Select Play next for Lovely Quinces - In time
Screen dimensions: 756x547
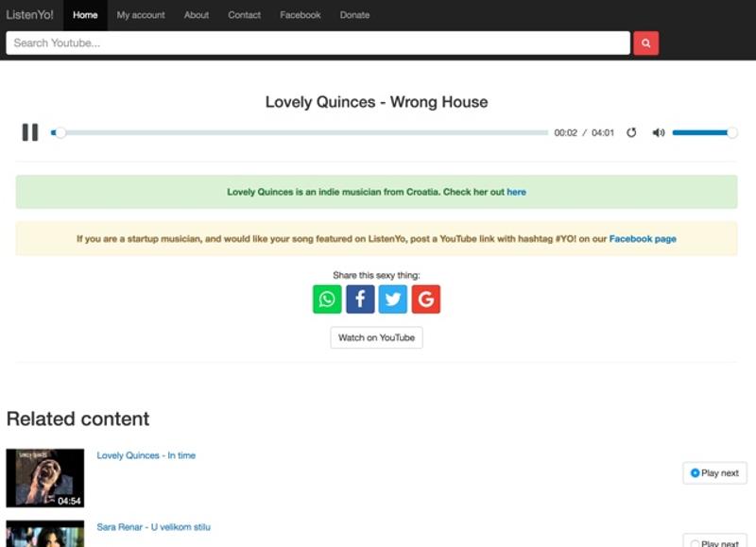pos(714,472)
